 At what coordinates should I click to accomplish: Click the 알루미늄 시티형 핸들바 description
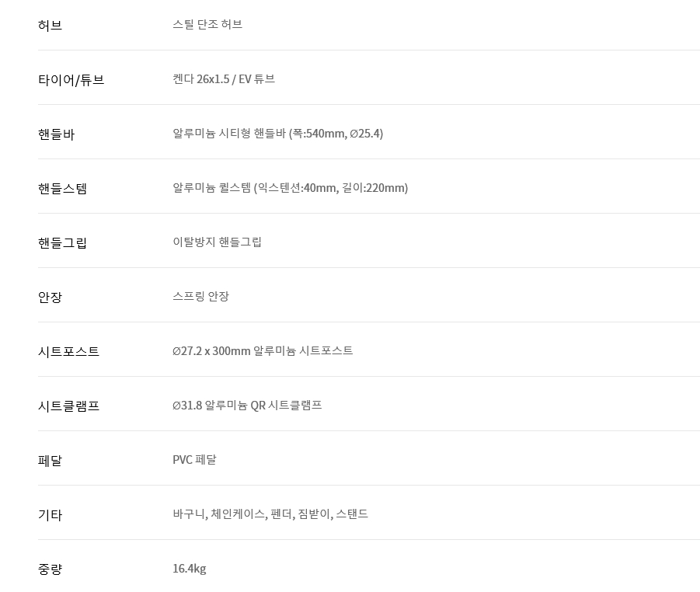pyautogui.click(x=277, y=134)
